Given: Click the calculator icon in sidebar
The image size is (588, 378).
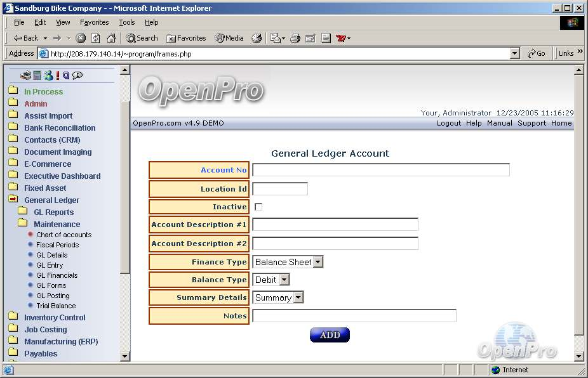Looking at the screenshot, I should (37, 75).
